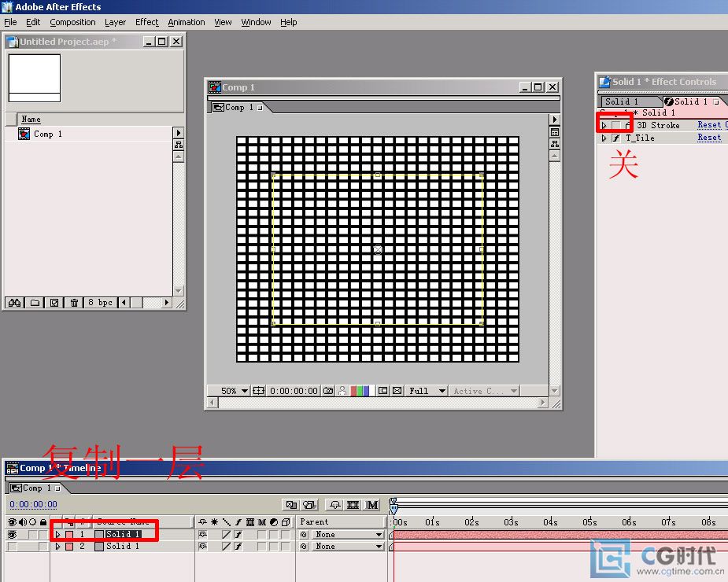
Task: Click the Name column header in Project window
Action: [31, 120]
